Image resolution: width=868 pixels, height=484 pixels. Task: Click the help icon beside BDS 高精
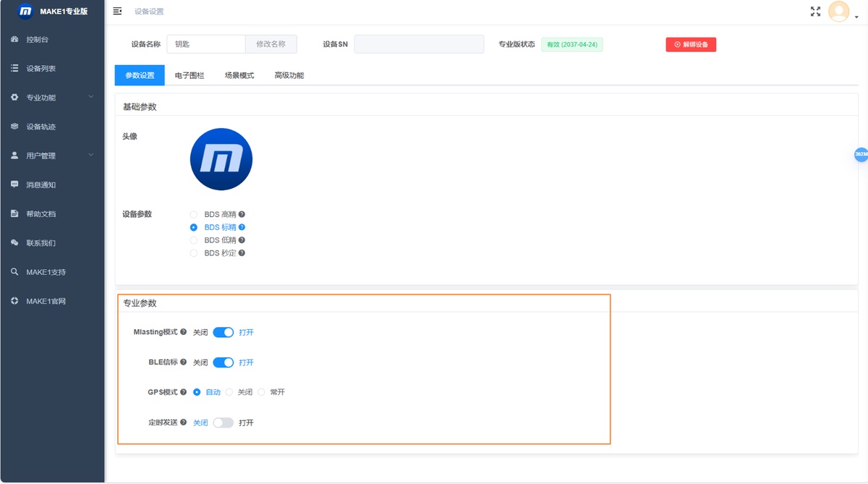tap(242, 214)
